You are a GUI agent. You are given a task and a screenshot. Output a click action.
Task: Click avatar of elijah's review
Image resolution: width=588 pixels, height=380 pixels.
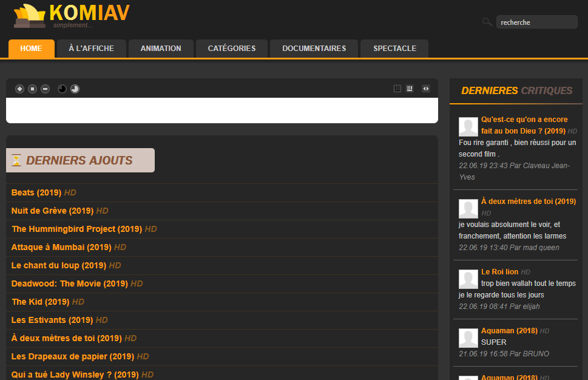pyautogui.click(x=468, y=279)
